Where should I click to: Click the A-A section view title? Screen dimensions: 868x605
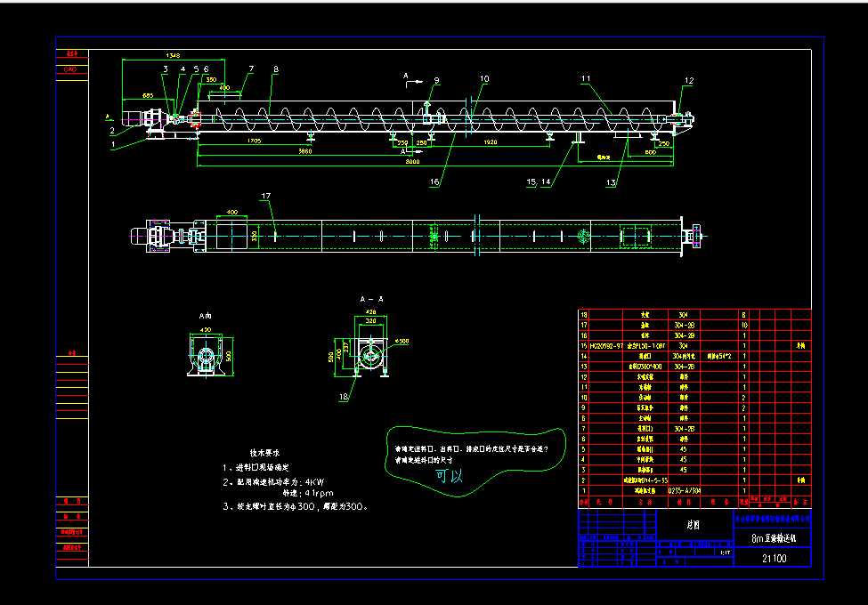(x=372, y=299)
